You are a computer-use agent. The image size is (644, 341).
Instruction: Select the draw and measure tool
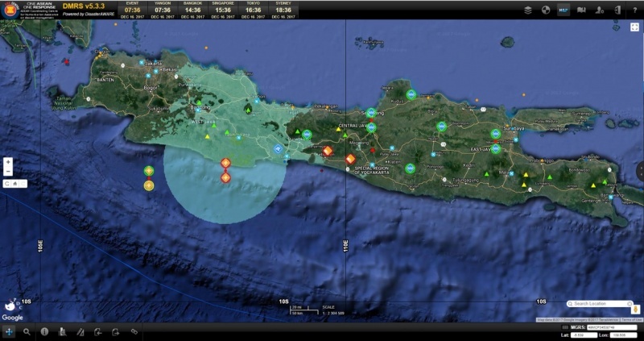coord(80,331)
